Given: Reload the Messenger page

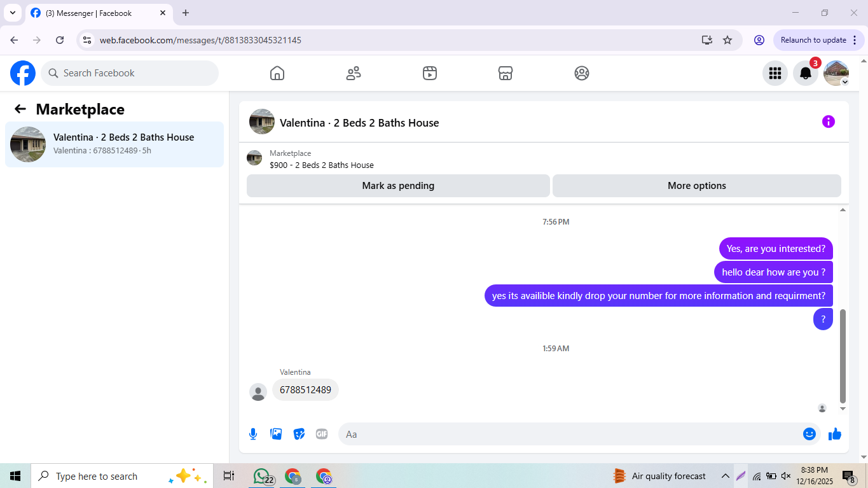Looking at the screenshot, I should 60,40.
